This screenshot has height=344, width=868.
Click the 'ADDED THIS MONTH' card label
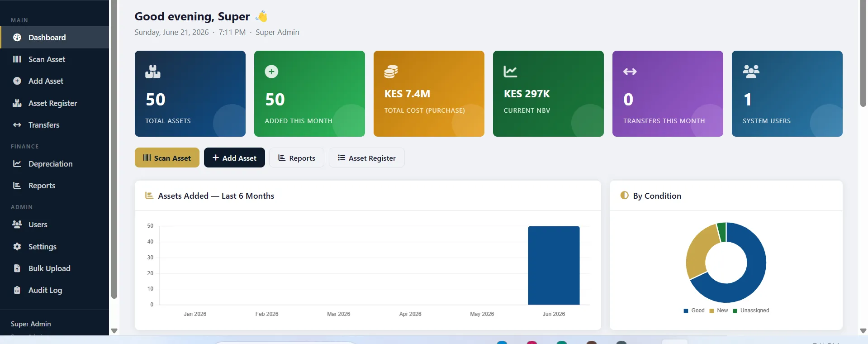pos(299,121)
